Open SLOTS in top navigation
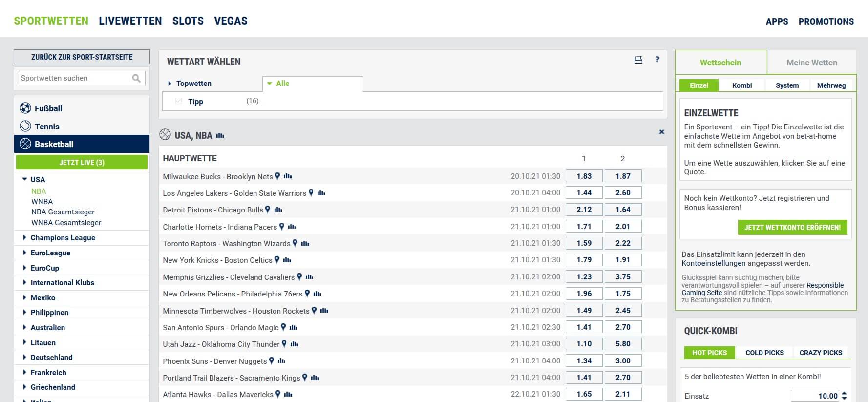 [188, 21]
